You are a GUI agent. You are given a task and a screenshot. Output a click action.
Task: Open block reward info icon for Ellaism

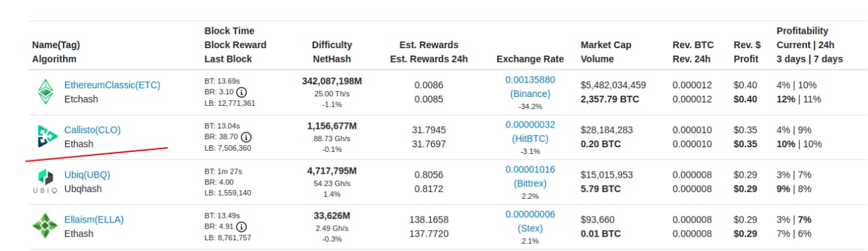point(241,226)
